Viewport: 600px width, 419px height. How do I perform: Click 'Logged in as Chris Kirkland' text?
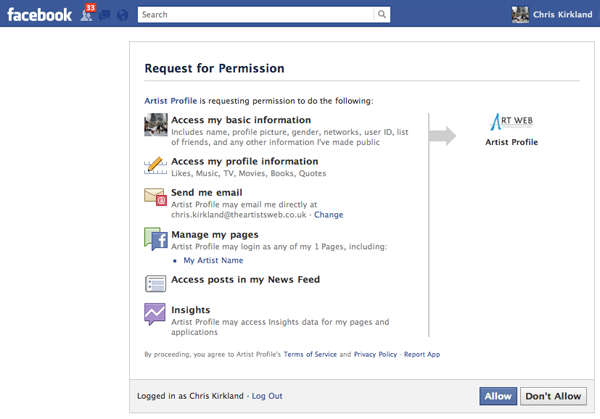point(190,396)
